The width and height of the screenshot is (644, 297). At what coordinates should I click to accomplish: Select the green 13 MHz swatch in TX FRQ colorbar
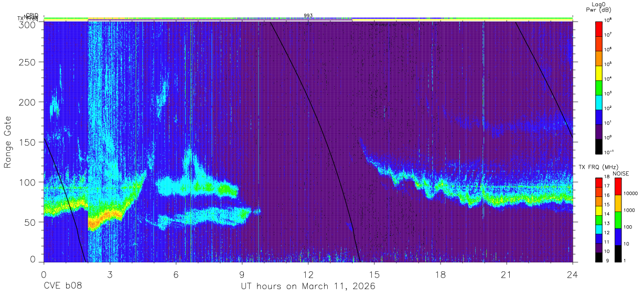tap(599, 220)
